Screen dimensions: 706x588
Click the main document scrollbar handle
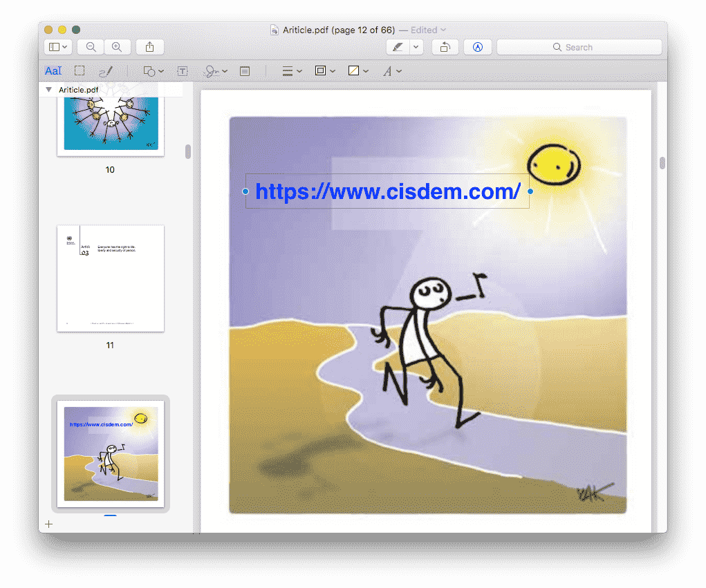662,163
